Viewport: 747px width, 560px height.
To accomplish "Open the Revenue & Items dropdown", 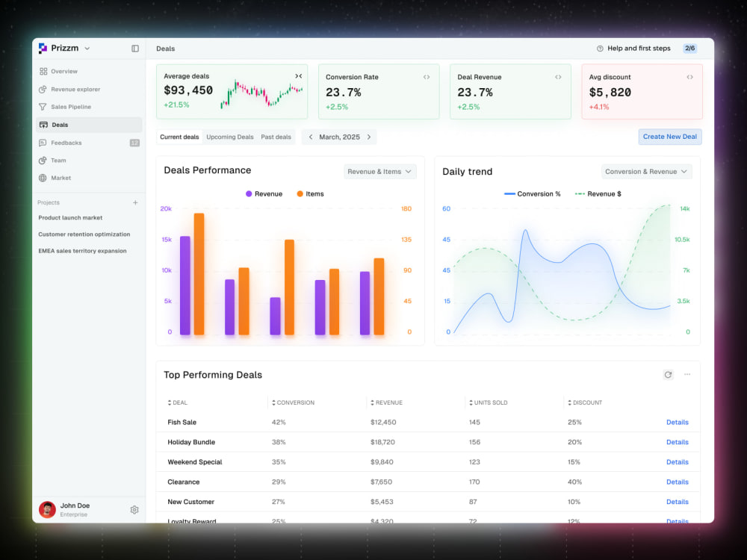I will (x=380, y=172).
